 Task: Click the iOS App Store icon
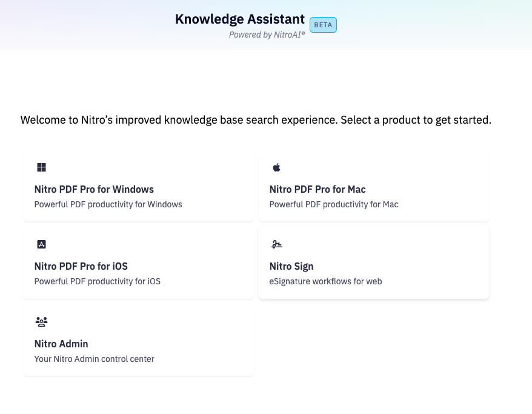tap(41, 244)
